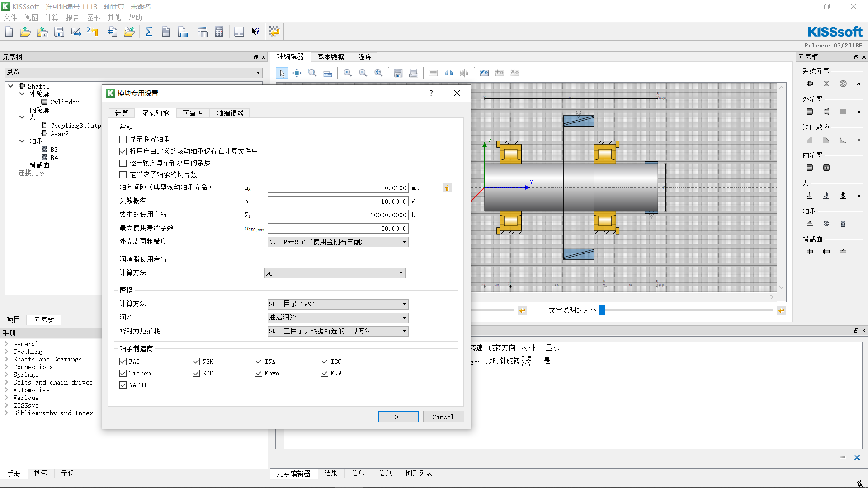Screen dimensions: 868x488
Task: Expand the Shafts and Bearings manual entry
Action: 7,359
